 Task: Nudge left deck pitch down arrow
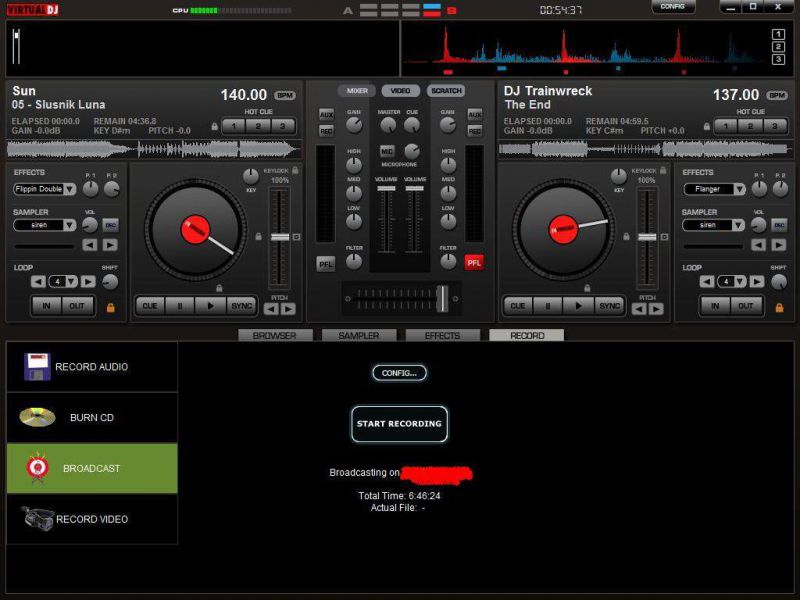pos(271,309)
